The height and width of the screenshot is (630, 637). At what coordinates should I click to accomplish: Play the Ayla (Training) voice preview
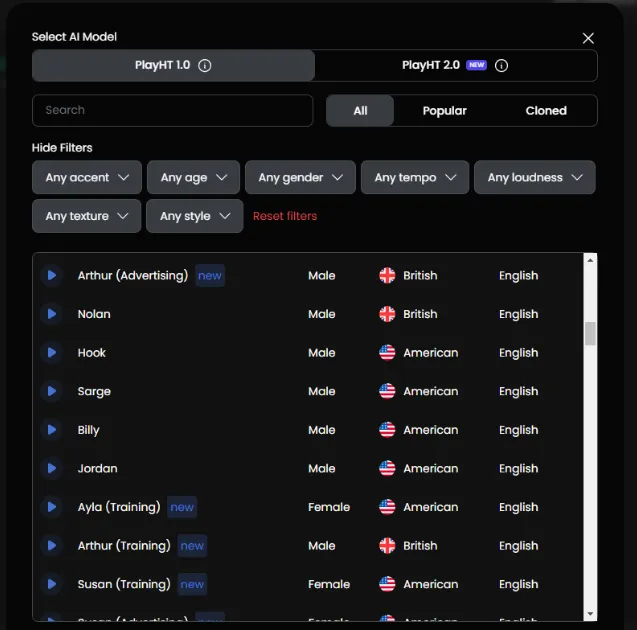tap(52, 507)
